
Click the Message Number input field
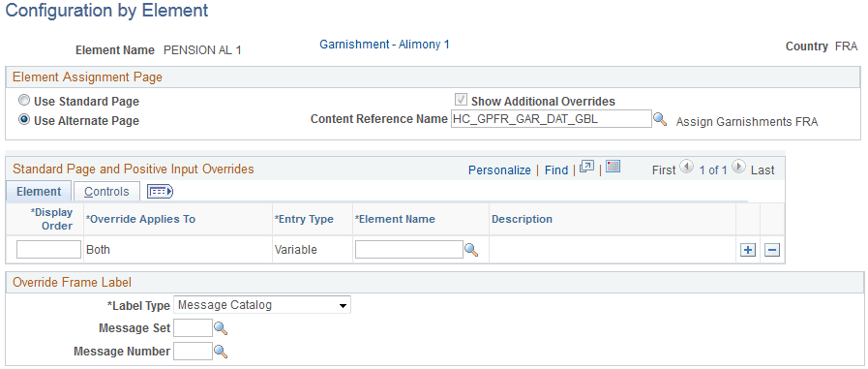click(193, 351)
